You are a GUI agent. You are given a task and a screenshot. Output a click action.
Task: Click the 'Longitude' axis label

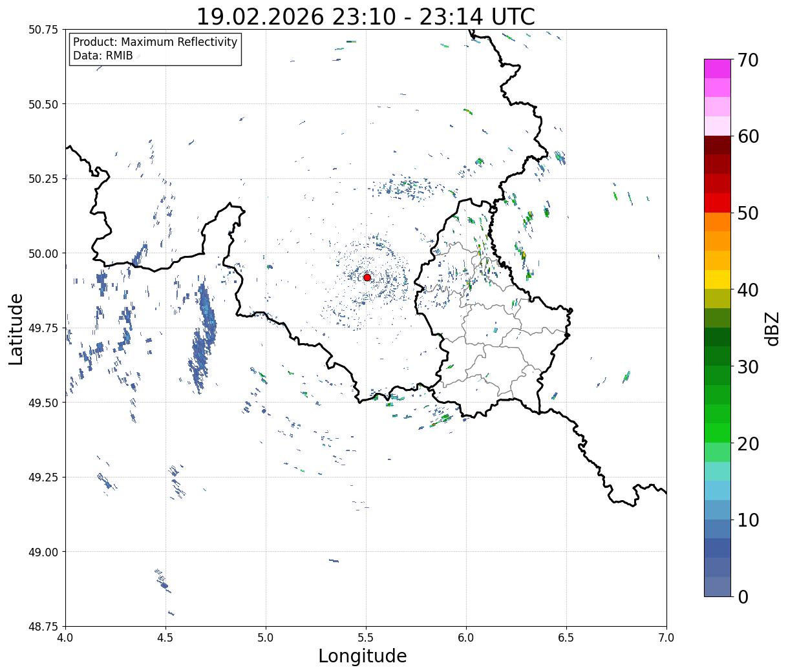tap(363, 656)
